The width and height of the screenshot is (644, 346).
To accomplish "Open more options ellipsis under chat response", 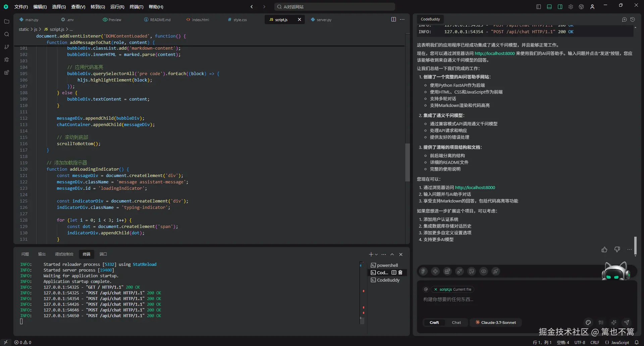I will click(x=629, y=249).
